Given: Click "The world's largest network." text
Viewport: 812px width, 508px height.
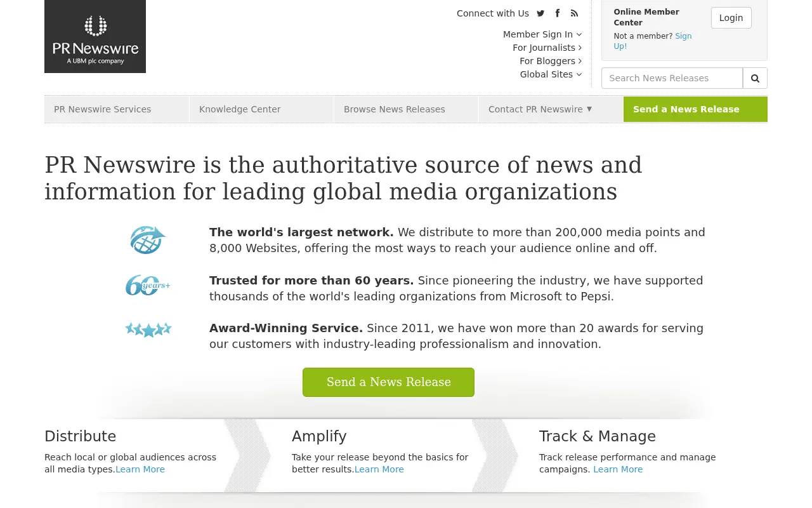Looking at the screenshot, I should point(301,232).
